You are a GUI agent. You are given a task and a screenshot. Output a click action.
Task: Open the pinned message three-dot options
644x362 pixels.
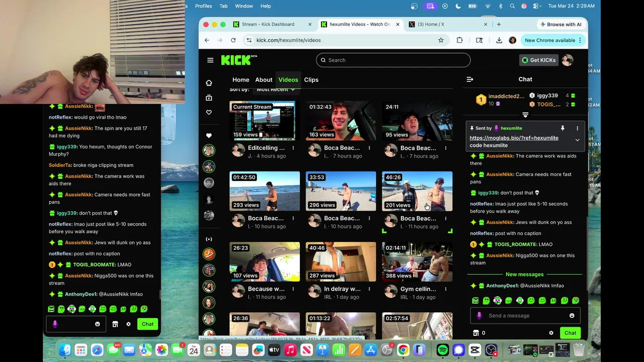coord(577,128)
